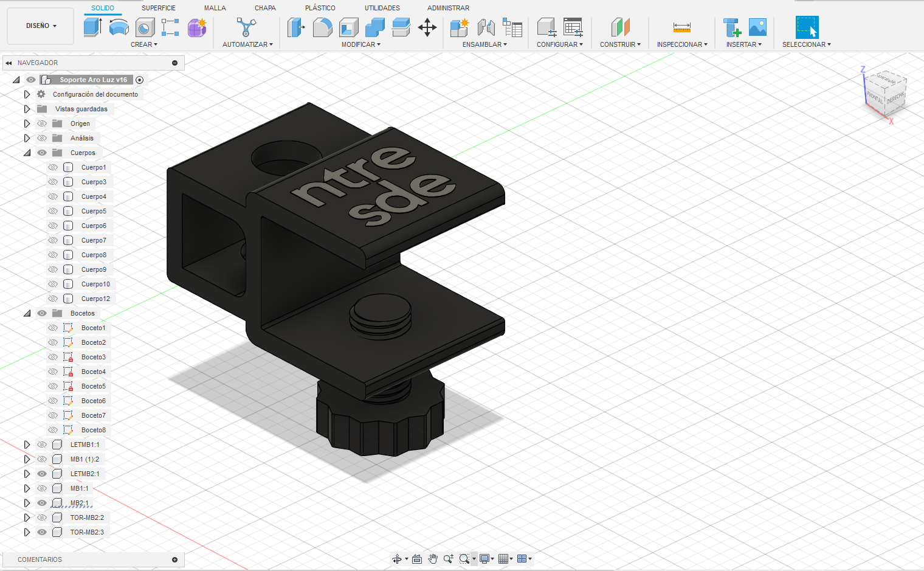
Task: Click the Orbit icon in navigation bar
Action: coord(397,559)
